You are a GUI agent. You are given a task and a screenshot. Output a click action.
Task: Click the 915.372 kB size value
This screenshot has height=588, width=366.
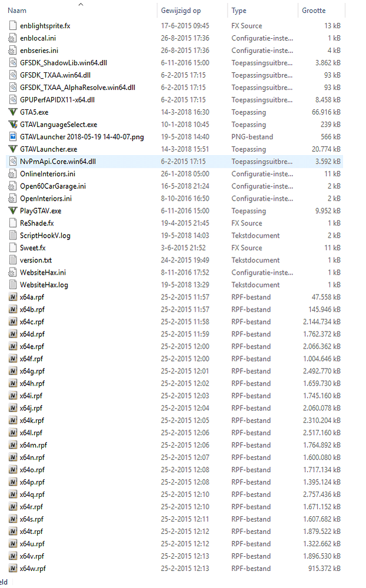coord(324,569)
